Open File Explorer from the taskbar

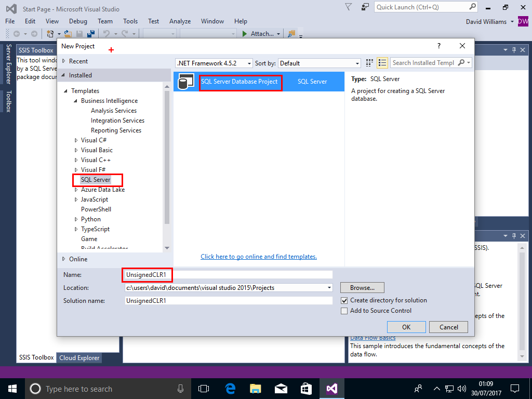(255, 388)
